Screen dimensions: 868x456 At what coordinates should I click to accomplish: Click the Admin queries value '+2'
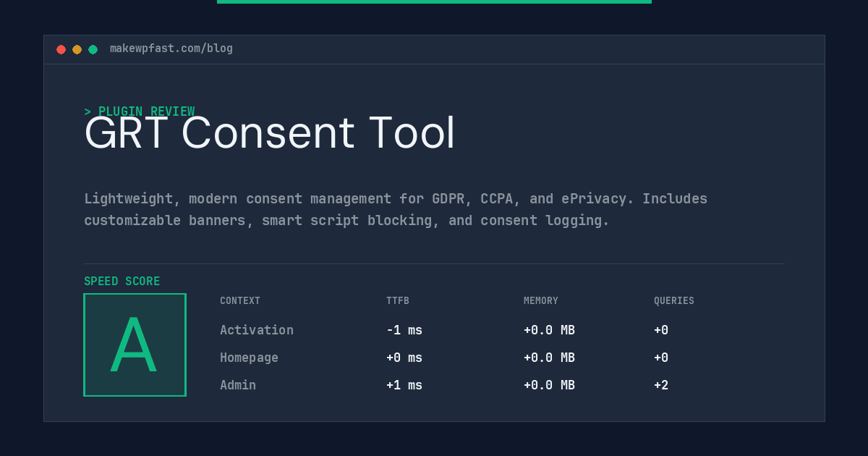click(661, 385)
